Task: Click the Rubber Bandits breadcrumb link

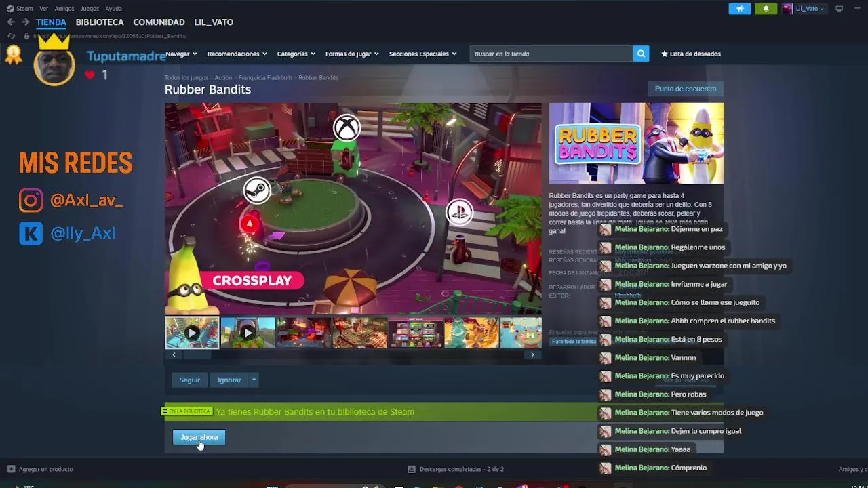Action: pos(319,77)
